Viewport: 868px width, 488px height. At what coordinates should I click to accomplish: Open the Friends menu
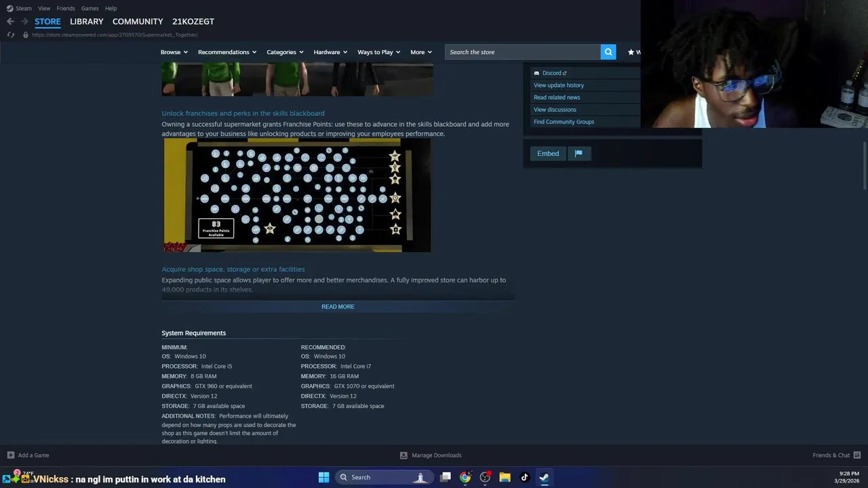[66, 8]
